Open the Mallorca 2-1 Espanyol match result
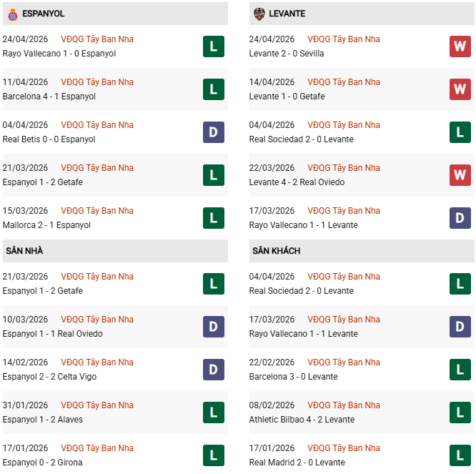 point(46,225)
